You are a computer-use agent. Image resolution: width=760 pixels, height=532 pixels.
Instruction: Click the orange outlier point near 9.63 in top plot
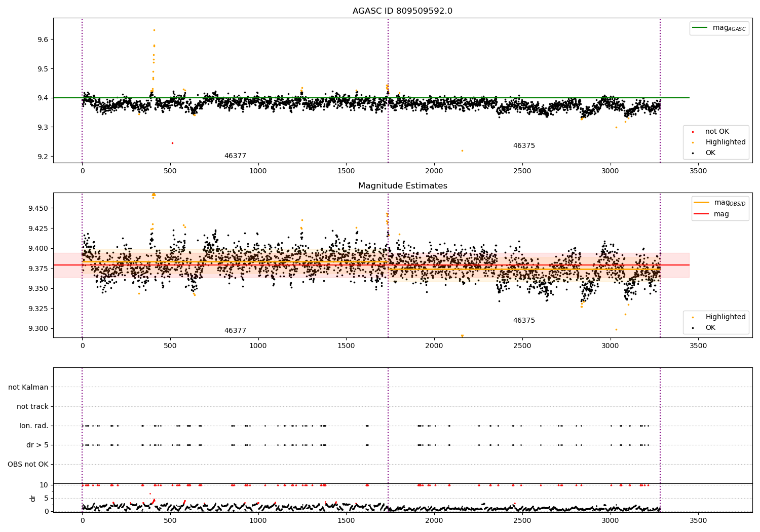pyautogui.click(x=154, y=30)
